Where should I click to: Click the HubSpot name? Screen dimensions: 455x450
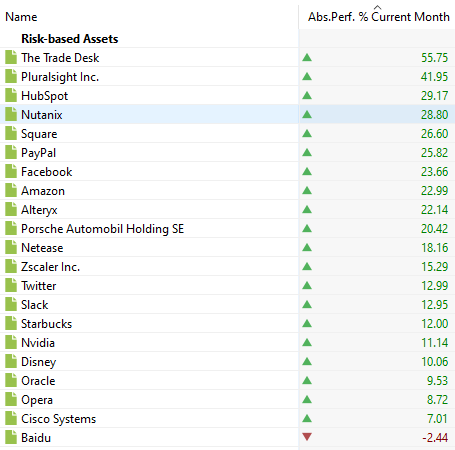pos(45,96)
